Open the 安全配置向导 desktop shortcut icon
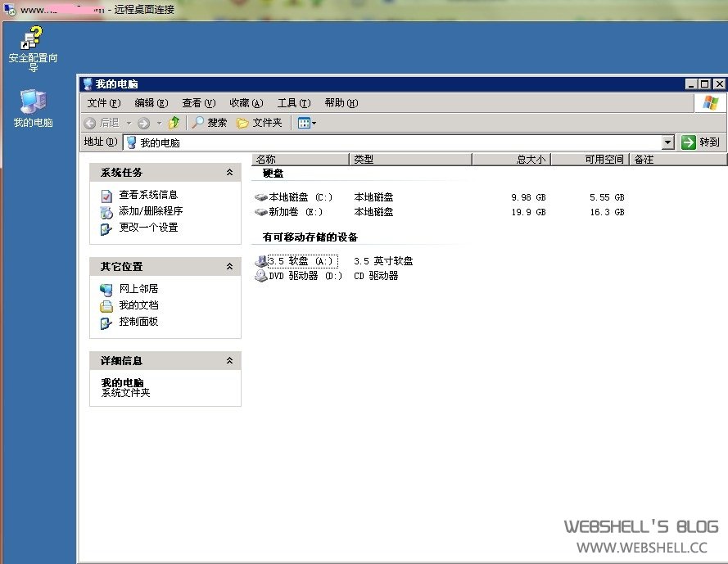Image resolution: width=728 pixels, height=564 pixels. 32,38
